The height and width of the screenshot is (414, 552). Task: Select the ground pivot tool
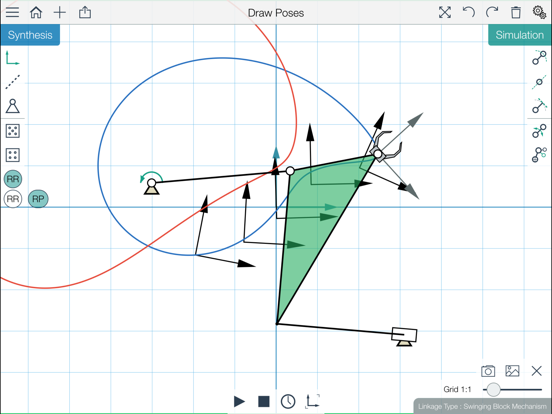pos(13,106)
